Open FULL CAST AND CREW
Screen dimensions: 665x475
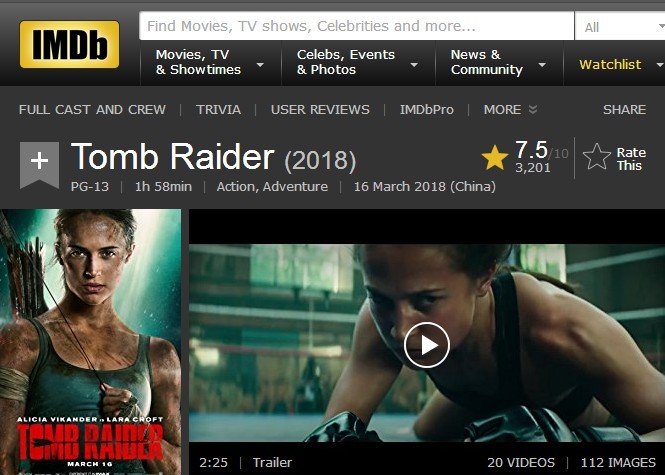click(92, 109)
